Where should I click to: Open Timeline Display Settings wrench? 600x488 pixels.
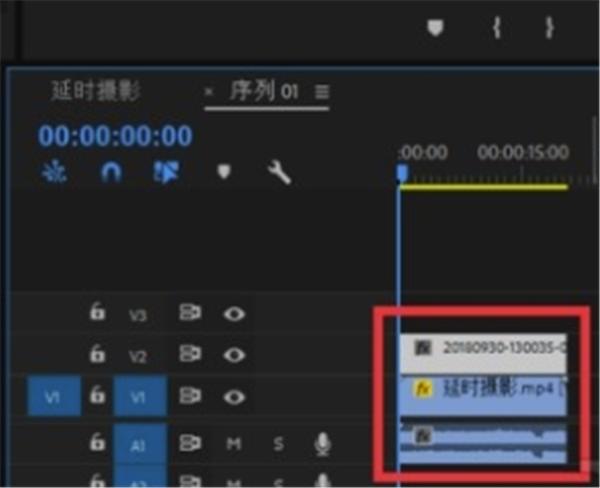point(279,173)
